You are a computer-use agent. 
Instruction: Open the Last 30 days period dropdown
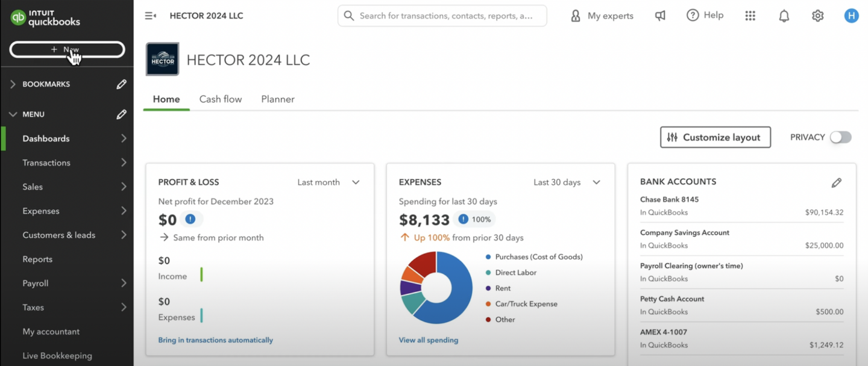(x=567, y=182)
